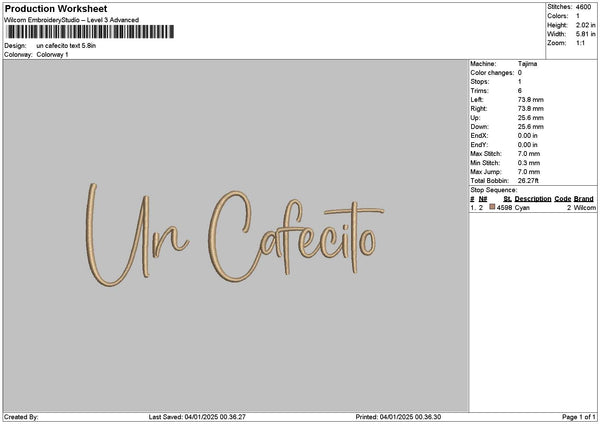This screenshot has width=600, height=424.
Task: Click the Machine value 'Tajima'
Action: [527, 64]
